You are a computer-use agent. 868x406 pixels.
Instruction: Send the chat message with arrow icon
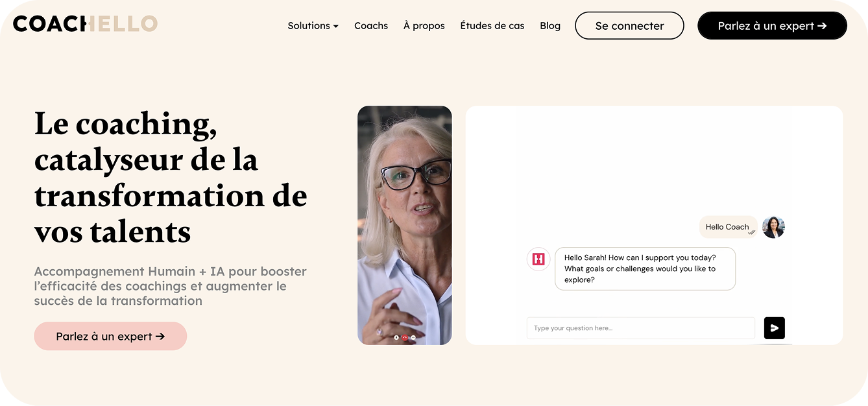(774, 328)
